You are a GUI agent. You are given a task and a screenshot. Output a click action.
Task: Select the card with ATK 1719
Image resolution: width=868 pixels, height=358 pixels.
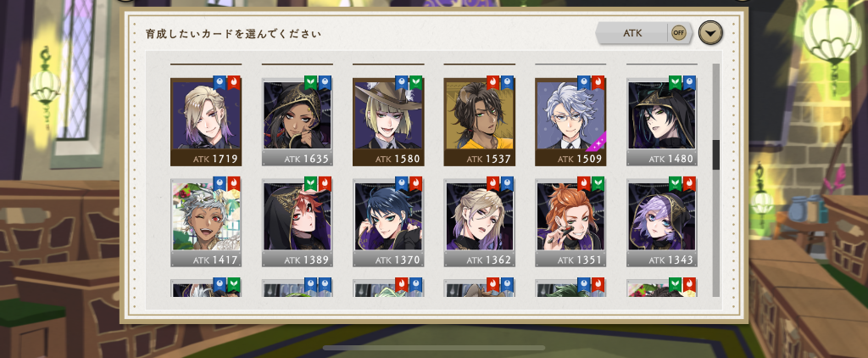[206, 122]
